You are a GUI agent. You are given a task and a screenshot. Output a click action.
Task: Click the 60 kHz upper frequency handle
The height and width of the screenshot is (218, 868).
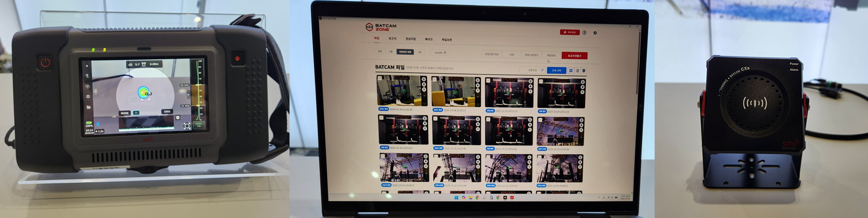coord(185,85)
